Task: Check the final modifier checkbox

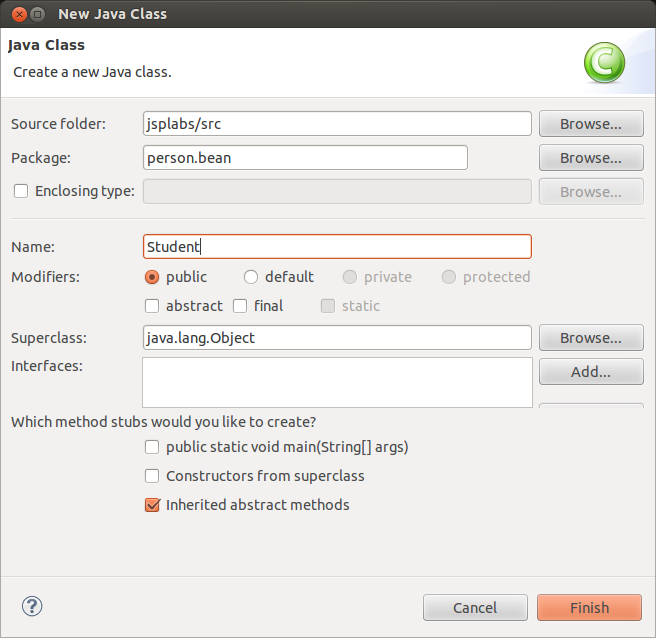Action: (240, 306)
